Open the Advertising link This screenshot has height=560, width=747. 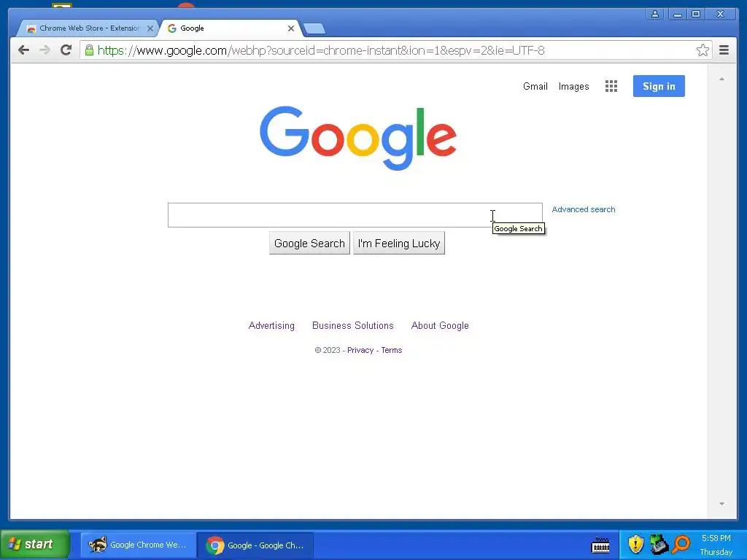[271, 326]
